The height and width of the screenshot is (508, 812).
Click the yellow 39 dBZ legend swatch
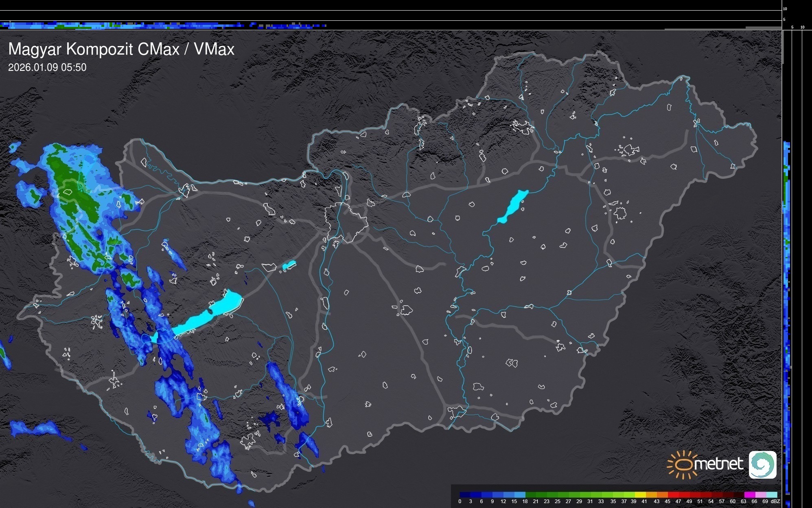640,495
